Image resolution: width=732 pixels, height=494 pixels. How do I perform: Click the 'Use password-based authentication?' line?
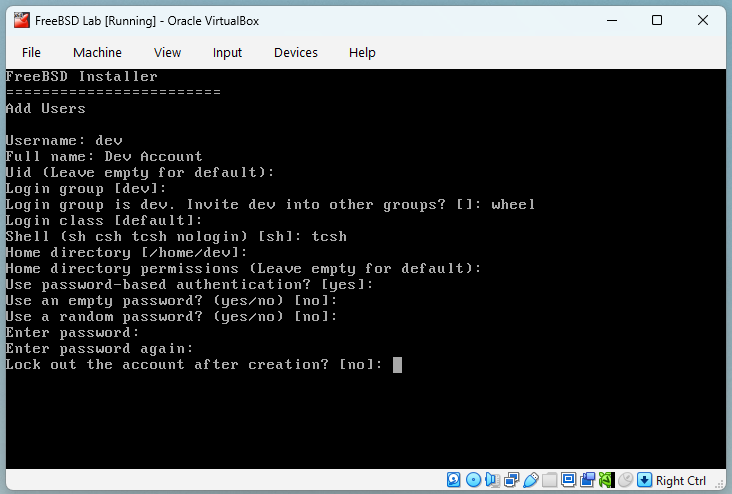[x=189, y=284]
